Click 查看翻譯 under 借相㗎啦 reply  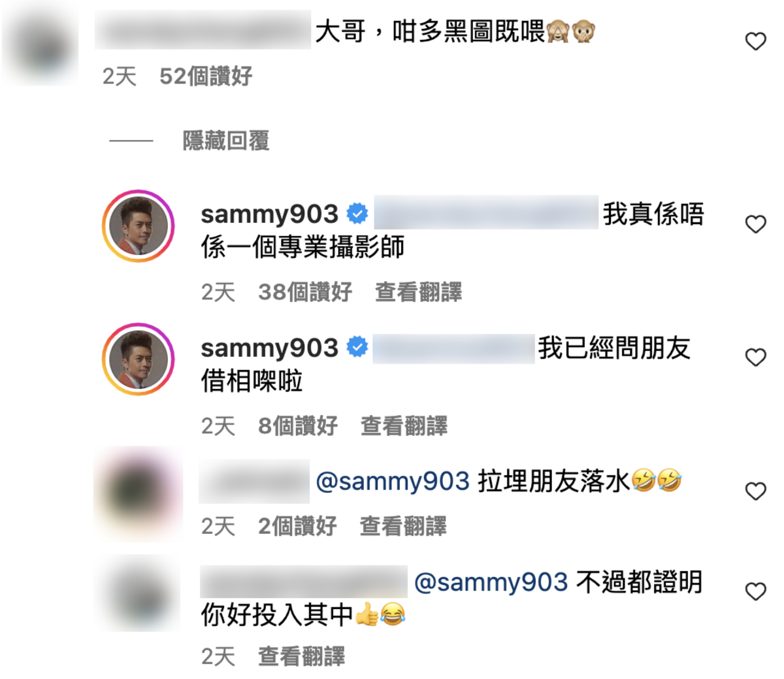[x=404, y=425]
